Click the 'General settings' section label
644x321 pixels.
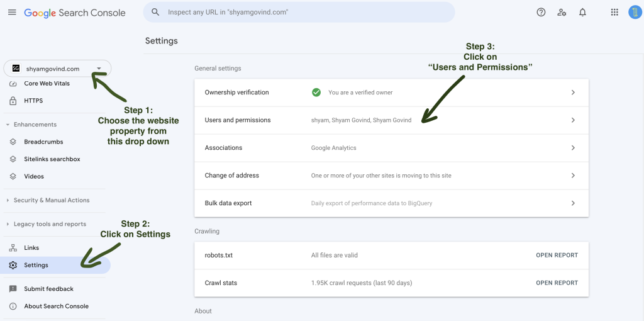218,68
